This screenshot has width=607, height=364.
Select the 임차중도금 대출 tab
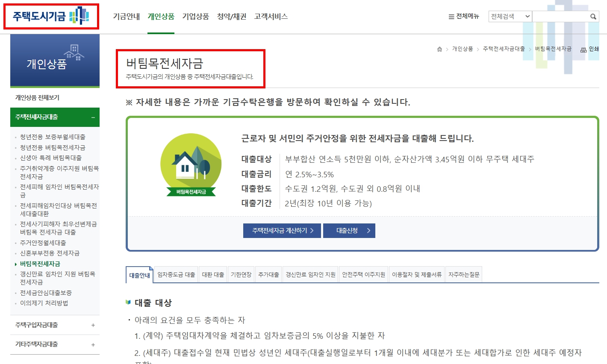(x=176, y=275)
